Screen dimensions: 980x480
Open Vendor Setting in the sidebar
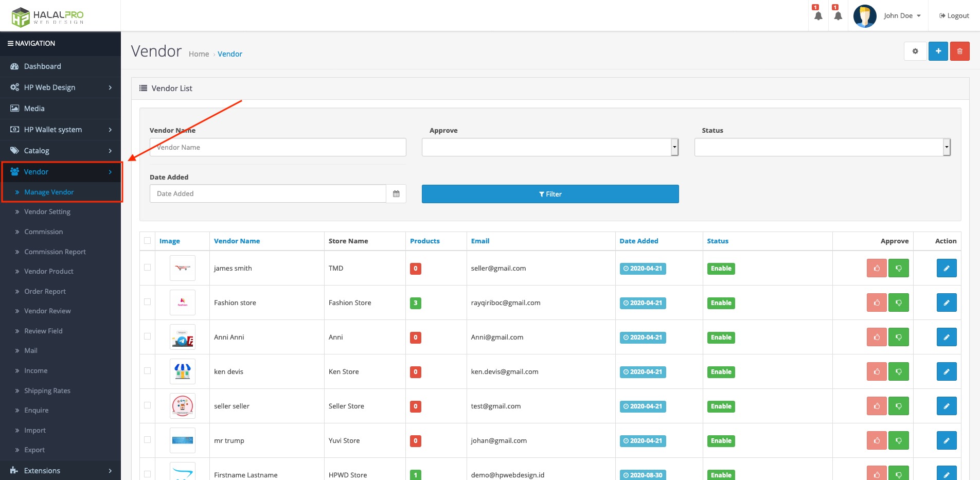pos(47,212)
